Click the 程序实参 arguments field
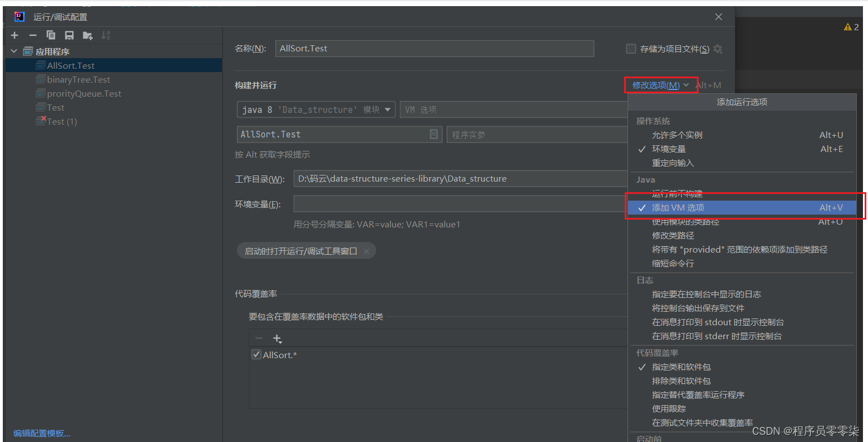Image resolution: width=868 pixels, height=442 pixels. pyautogui.click(x=537, y=135)
